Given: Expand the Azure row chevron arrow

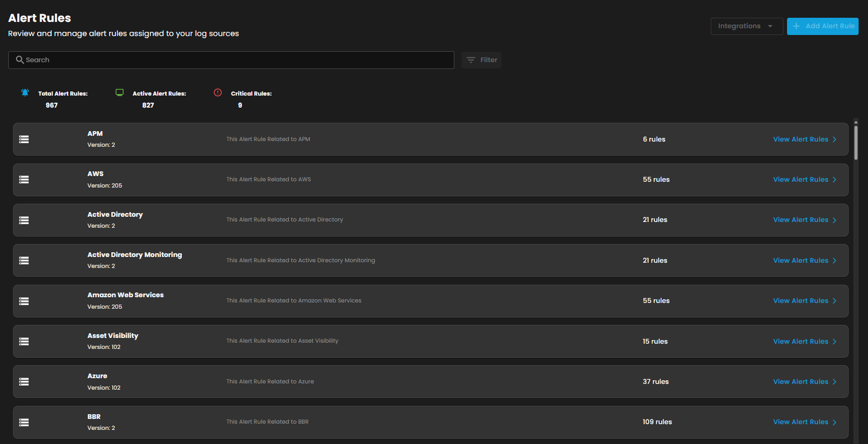Looking at the screenshot, I should tap(835, 382).
